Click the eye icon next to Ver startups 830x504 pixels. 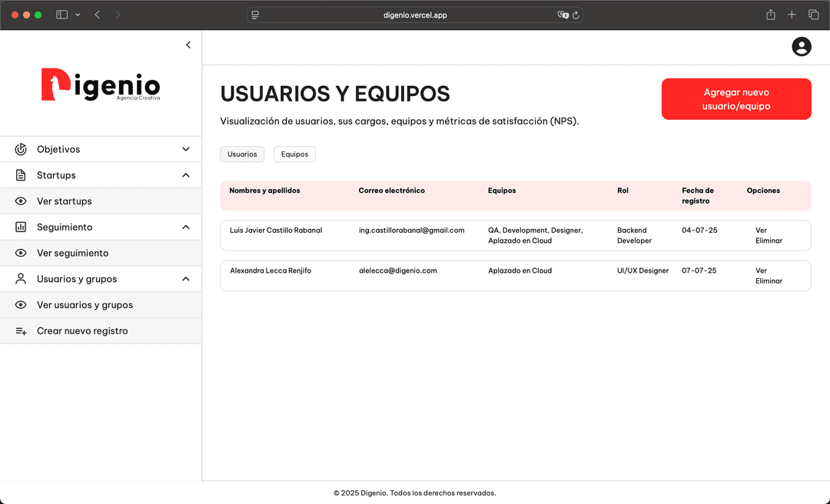(22, 201)
